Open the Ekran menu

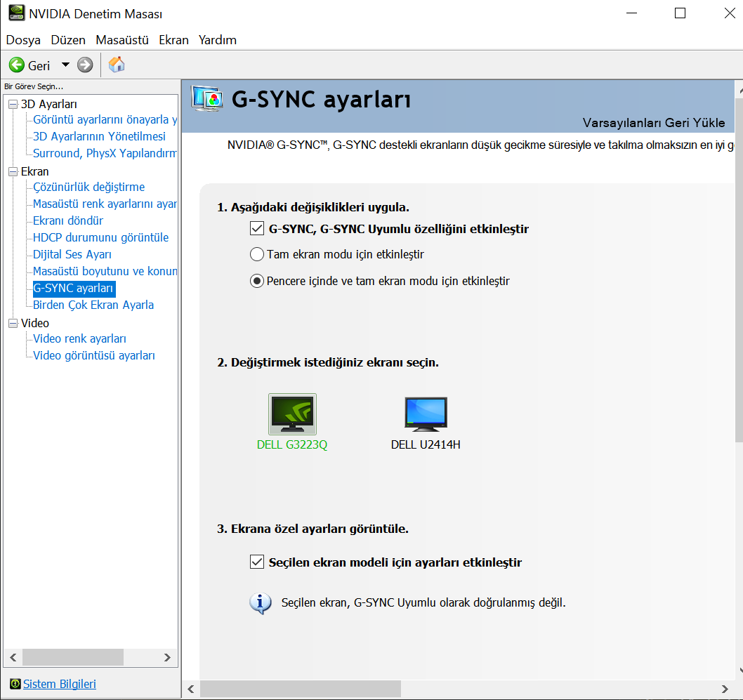coord(174,40)
